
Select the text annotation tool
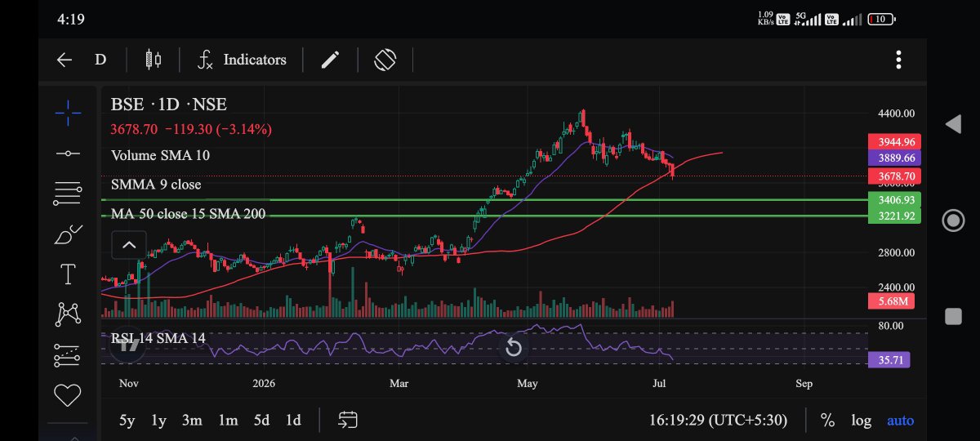68,274
